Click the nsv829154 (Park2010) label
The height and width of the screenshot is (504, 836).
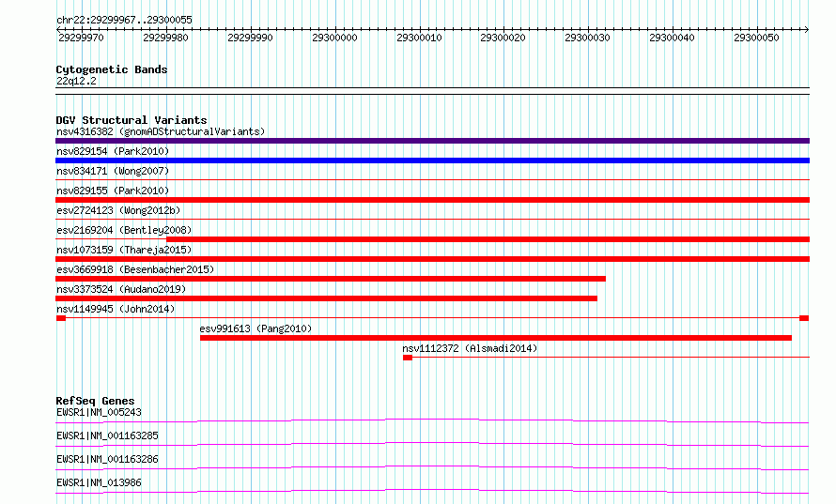pyautogui.click(x=113, y=151)
